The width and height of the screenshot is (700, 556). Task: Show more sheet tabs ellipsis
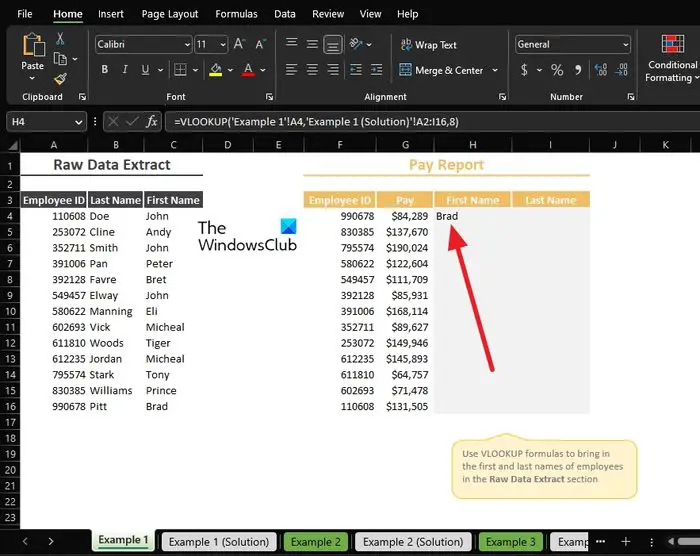point(600,542)
